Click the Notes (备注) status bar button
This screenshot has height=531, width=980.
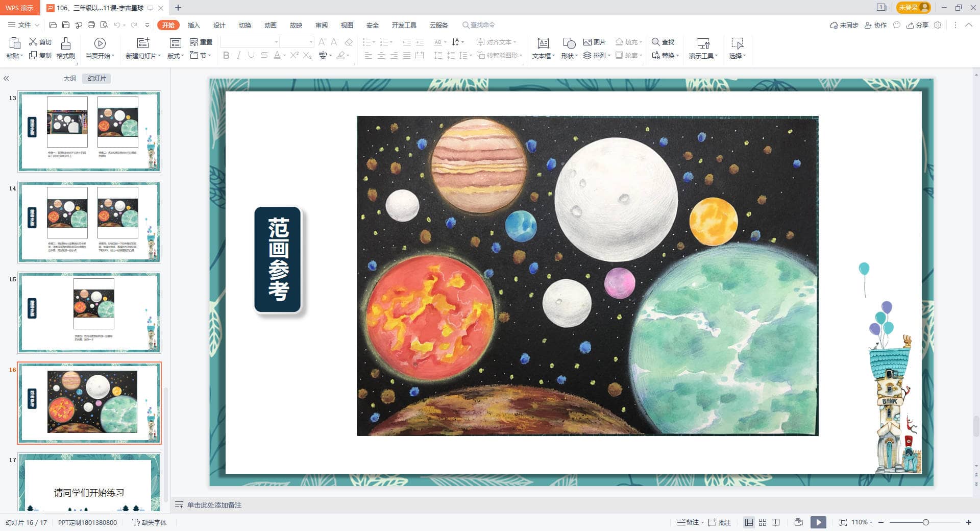690,522
